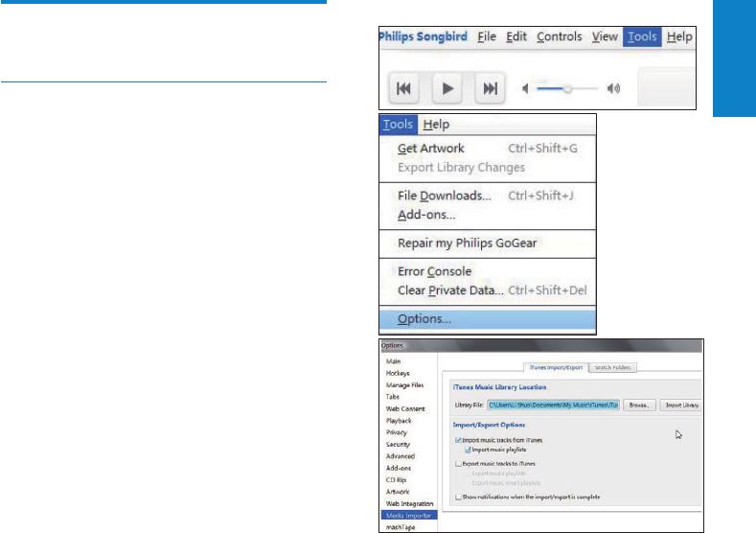Toggle Import music tracks from iTunes checkbox
The width and height of the screenshot is (756, 533).
pyautogui.click(x=458, y=440)
